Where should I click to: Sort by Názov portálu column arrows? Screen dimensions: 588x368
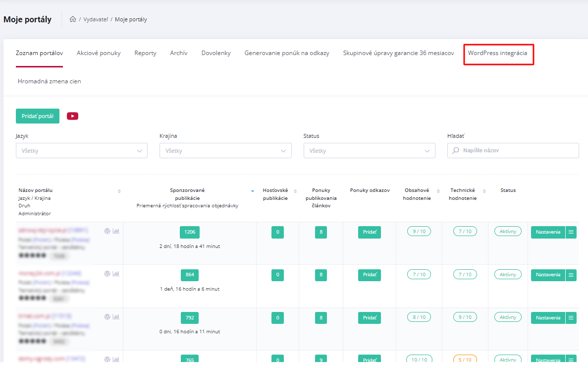point(119,191)
